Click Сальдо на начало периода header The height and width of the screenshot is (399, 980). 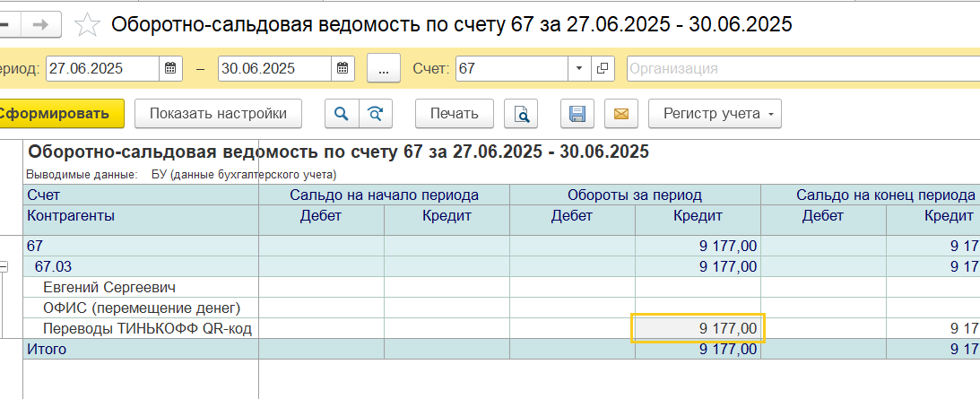(x=384, y=195)
